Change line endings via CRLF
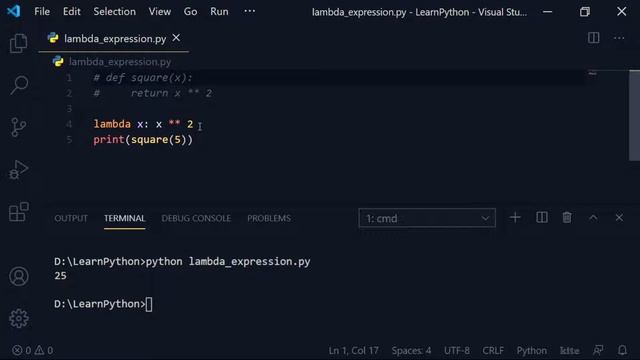 coord(493,350)
